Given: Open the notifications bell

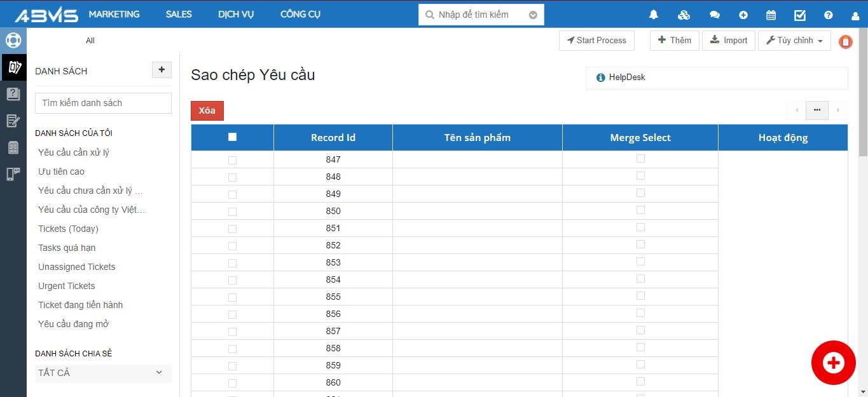Looking at the screenshot, I should [x=654, y=15].
